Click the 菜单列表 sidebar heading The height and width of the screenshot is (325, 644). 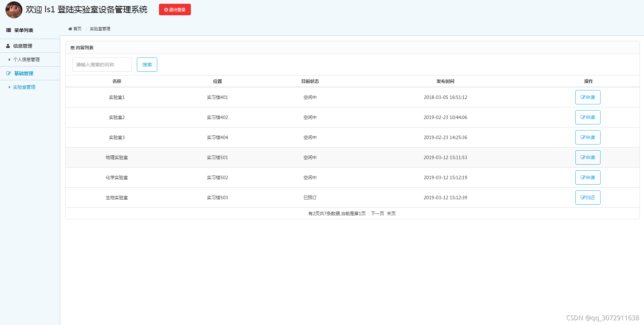coord(24,30)
